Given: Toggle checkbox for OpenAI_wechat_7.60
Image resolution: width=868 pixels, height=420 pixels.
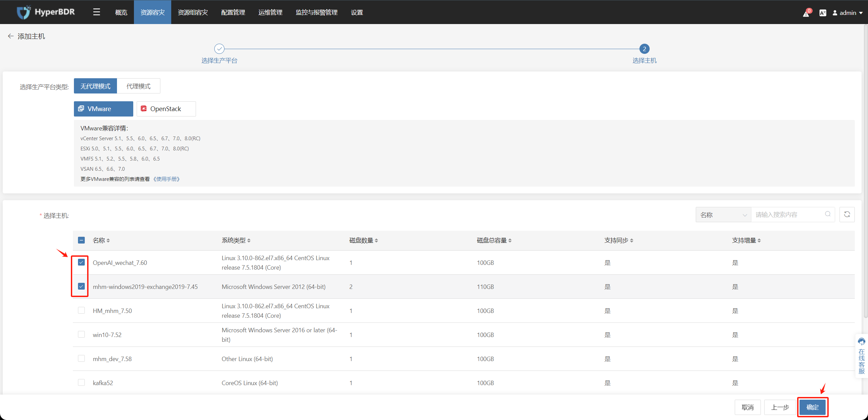Looking at the screenshot, I should click(81, 262).
